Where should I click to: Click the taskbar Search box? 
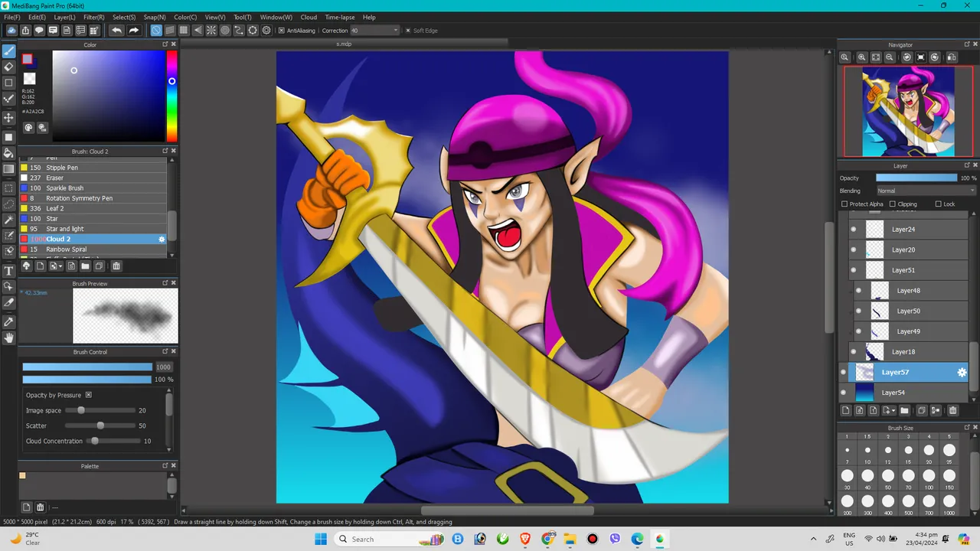[393, 539]
